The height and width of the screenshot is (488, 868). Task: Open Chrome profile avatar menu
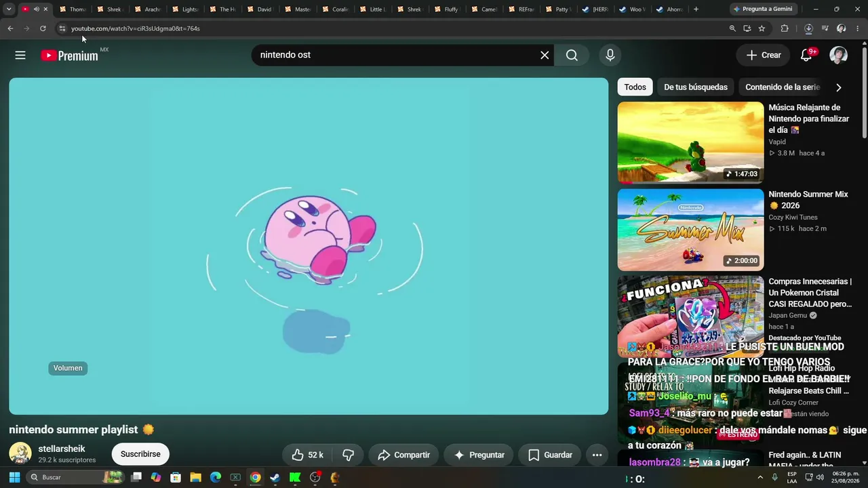842,28
